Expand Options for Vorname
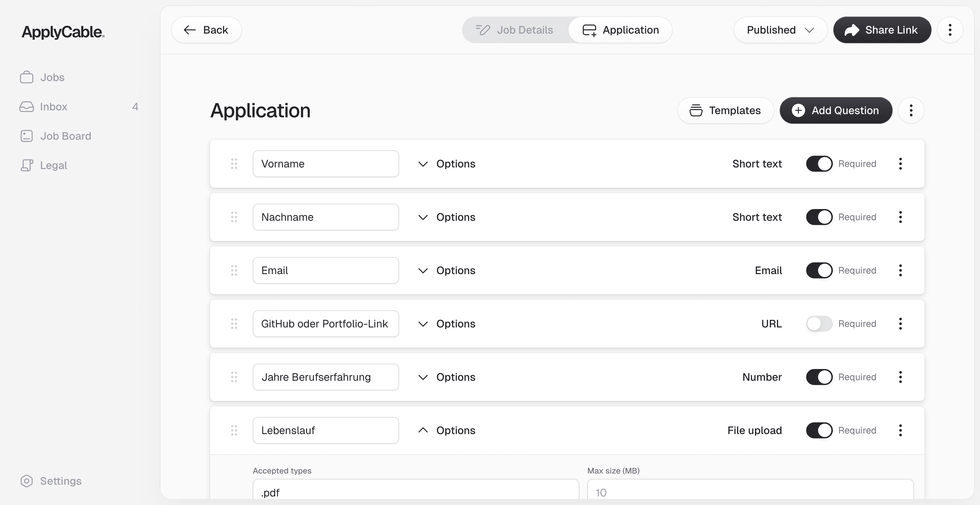 point(447,164)
